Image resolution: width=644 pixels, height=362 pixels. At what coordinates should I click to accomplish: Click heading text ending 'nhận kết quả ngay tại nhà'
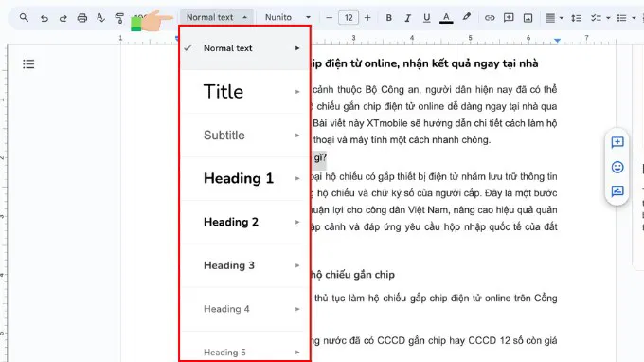424,63
